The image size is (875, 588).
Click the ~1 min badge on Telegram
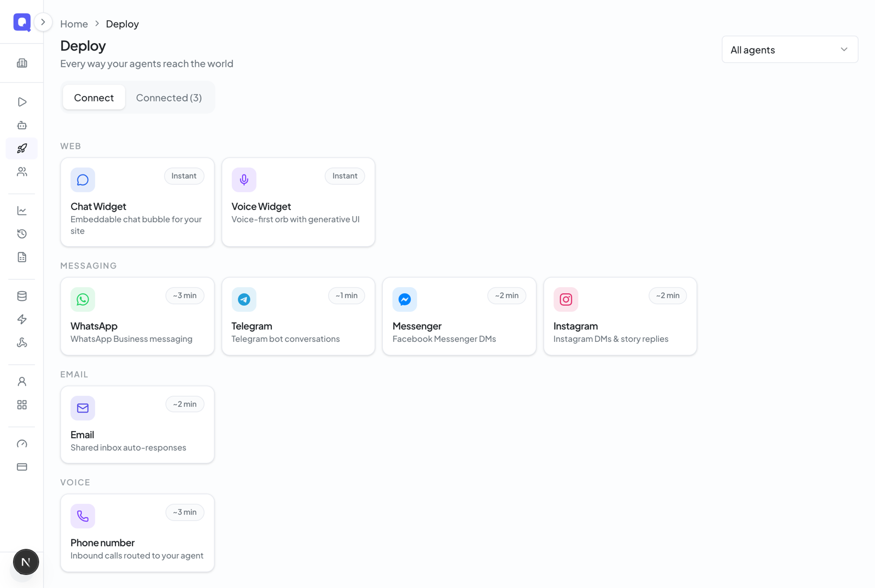(x=347, y=295)
